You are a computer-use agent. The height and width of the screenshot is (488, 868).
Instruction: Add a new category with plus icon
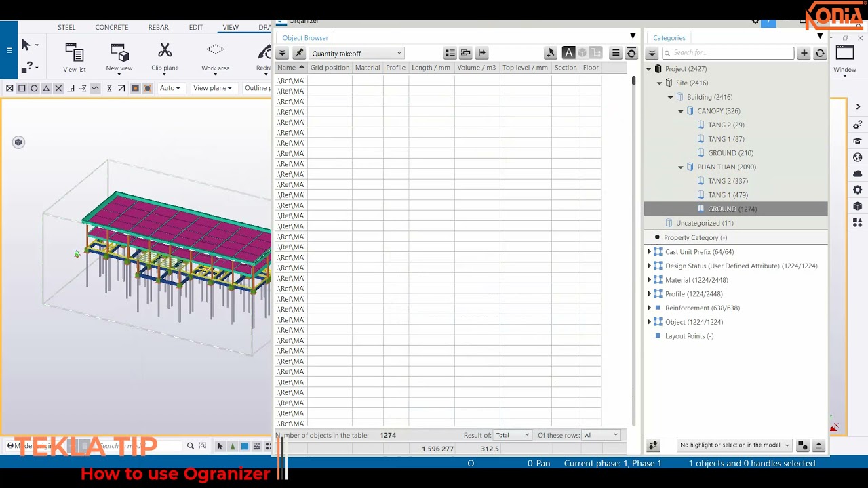click(804, 53)
